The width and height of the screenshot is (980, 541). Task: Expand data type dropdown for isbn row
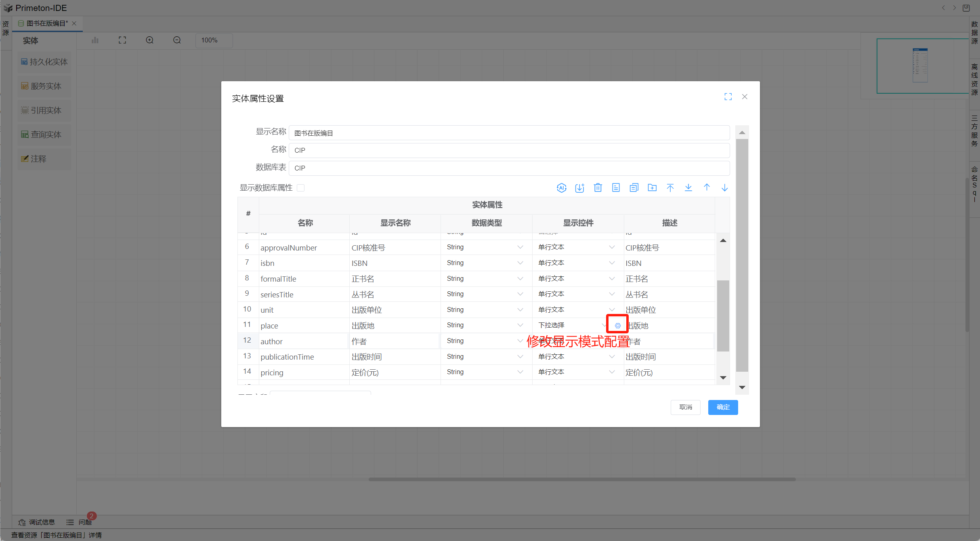coord(520,263)
